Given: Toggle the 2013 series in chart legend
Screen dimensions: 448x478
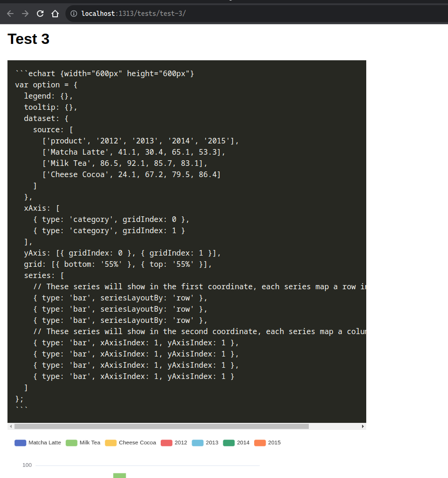Looking at the screenshot, I should coord(205,442).
